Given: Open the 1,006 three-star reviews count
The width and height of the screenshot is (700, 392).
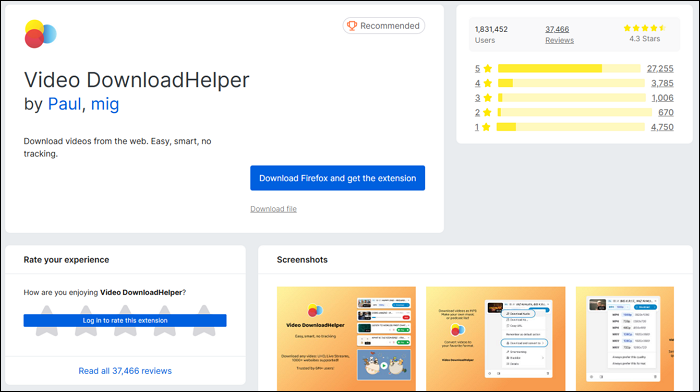Looking at the screenshot, I should tap(662, 98).
